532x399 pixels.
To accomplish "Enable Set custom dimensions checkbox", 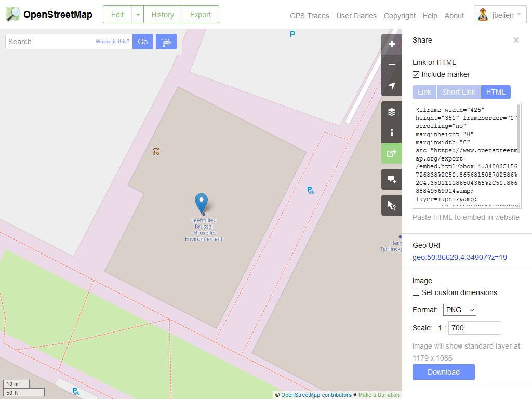I will pos(416,292).
